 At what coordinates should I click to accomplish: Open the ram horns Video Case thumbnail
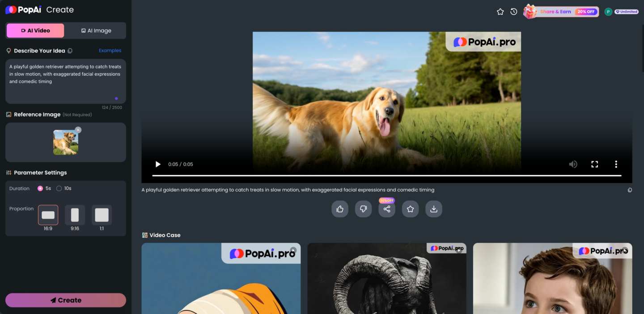[x=387, y=279]
